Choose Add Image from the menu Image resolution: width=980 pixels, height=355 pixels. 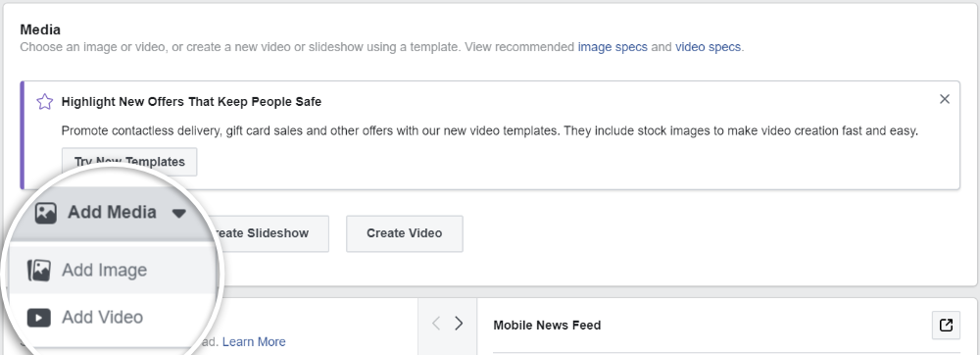tap(113, 270)
